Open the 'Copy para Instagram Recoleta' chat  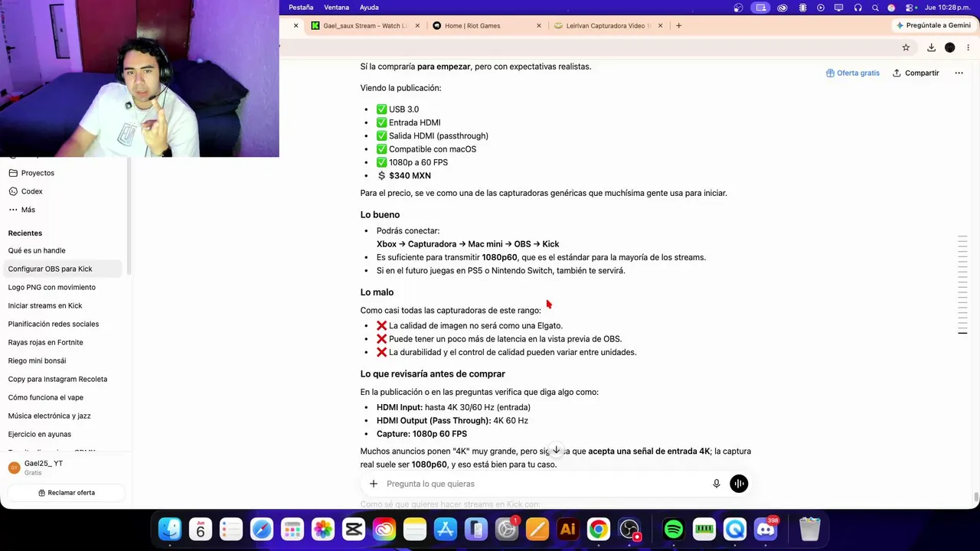pyautogui.click(x=64, y=379)
